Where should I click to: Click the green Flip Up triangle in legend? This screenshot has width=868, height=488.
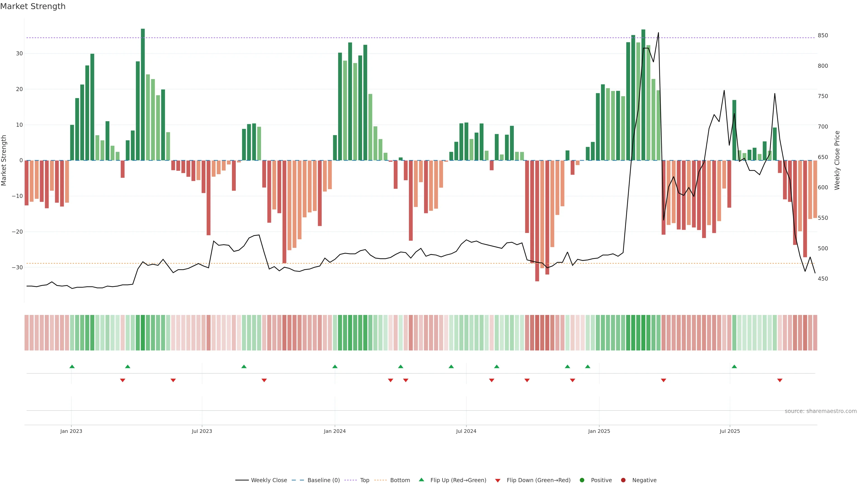click(x=421, y=480)
